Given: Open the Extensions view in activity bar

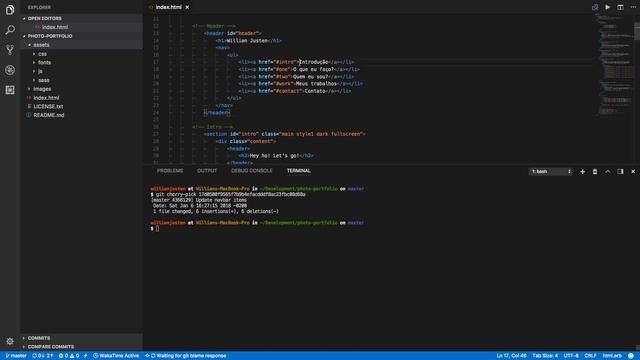Looking at the screenshot, I should click(x=10, y=90).
